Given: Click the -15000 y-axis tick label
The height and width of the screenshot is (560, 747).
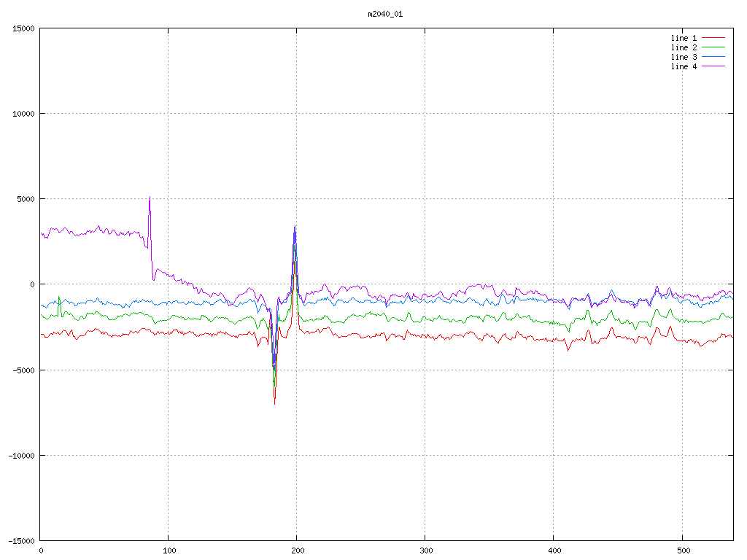Looking at the screenshot, I should [20, 540].
